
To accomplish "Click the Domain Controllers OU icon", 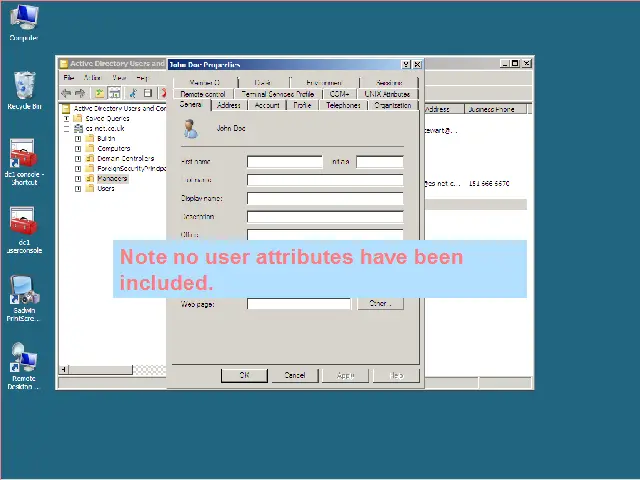I will click(x=90, y=158).
